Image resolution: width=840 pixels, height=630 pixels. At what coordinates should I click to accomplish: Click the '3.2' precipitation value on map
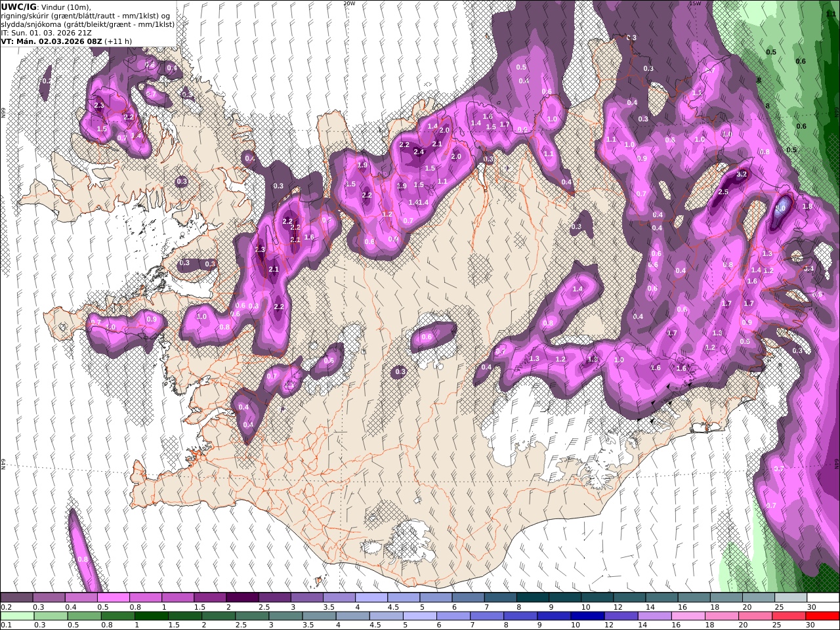tap(742, 175)
